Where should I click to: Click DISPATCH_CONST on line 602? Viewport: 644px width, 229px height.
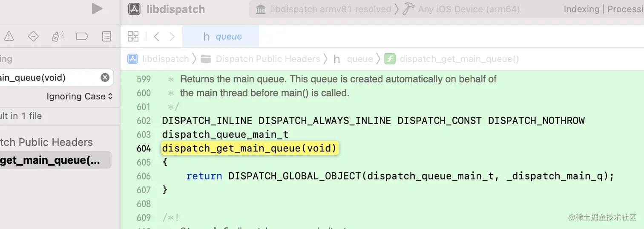(440, 121)
